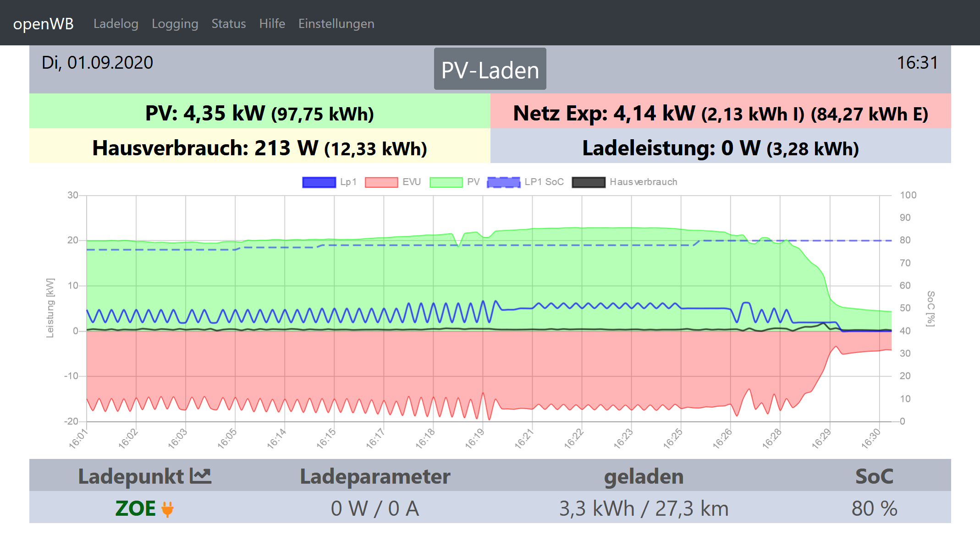The height and width of the screenshot is (551, 980).
Task: Open the Logging menu
Action: 175,23
